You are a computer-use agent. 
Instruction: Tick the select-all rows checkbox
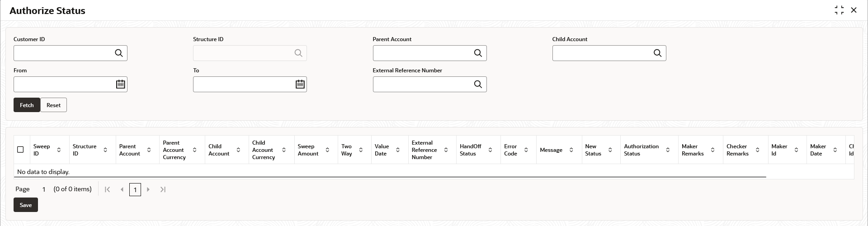20,149
